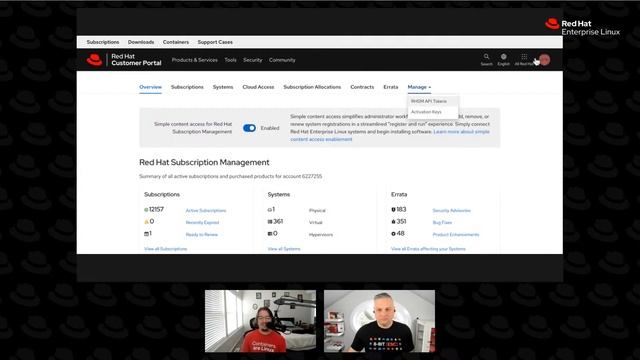The image size is (640, 360).
Task: Click the Physical systems label
Action: [x=317, y=211]
